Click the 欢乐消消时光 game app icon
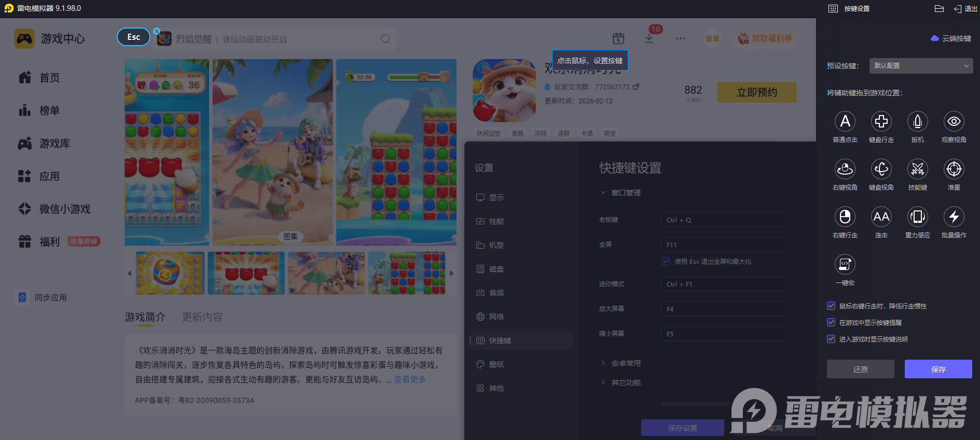Image resolution: width=980 pixels, height=440 pixels. point(504,91)
